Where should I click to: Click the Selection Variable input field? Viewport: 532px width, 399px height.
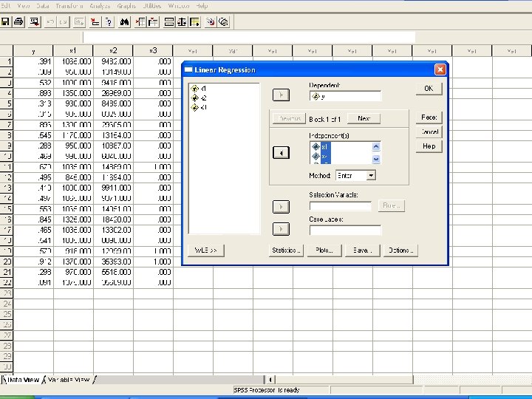click(341, 206)
